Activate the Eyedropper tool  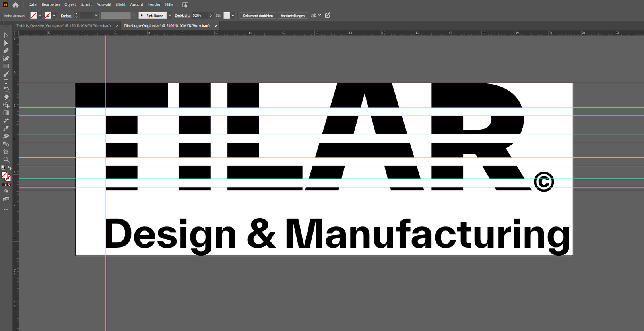[6, 128]
